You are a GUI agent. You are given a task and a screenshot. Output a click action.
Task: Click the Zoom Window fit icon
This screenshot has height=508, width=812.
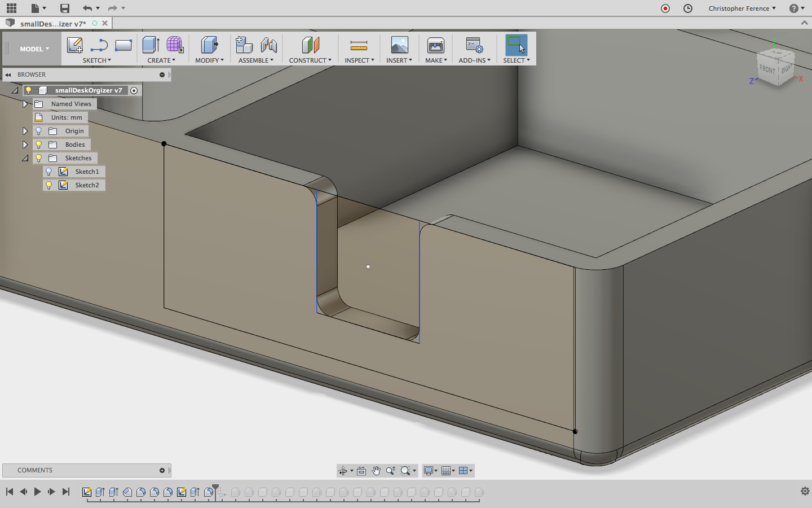tap(405, 471)
